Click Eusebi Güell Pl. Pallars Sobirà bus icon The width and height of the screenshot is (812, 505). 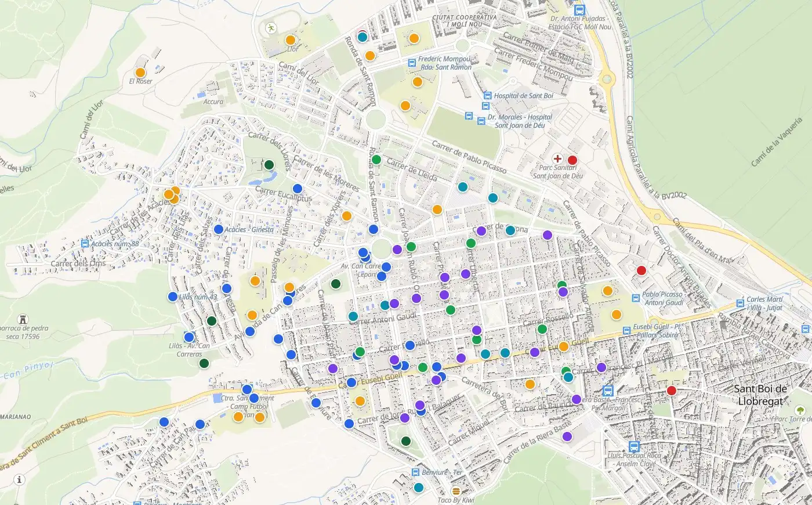pos(626,330)
